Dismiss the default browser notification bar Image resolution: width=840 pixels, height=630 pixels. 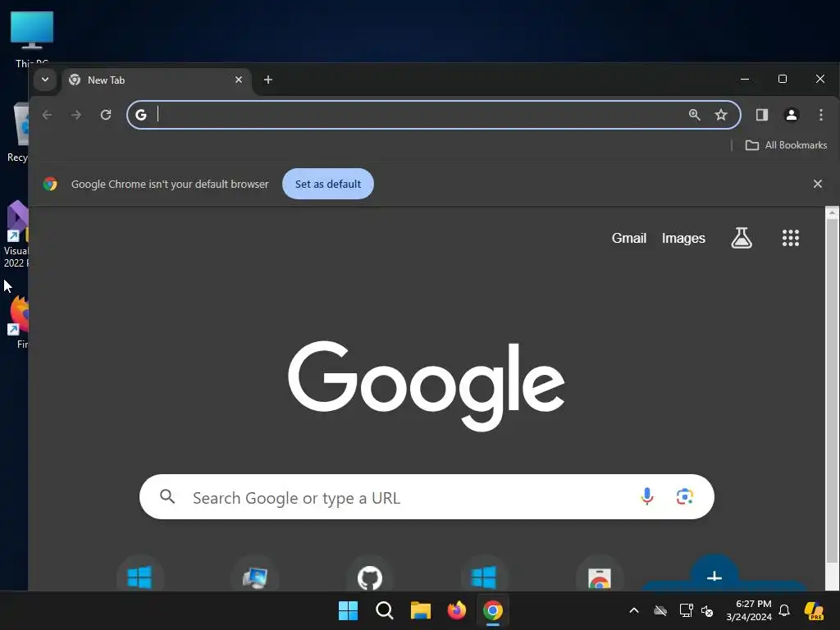pyautogui.click(x=818, y=184)
